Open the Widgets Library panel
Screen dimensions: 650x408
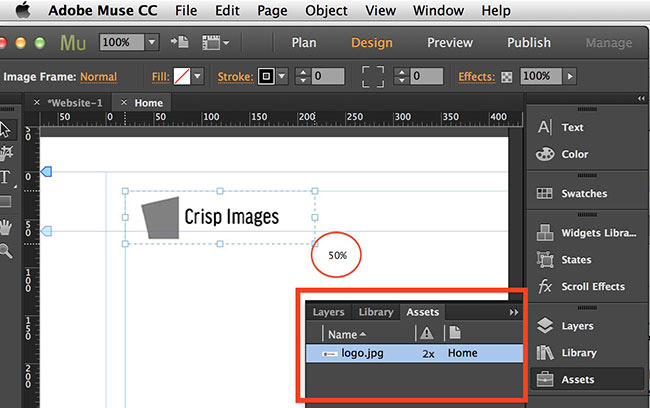pyautogui.click(x=587, y=233)
